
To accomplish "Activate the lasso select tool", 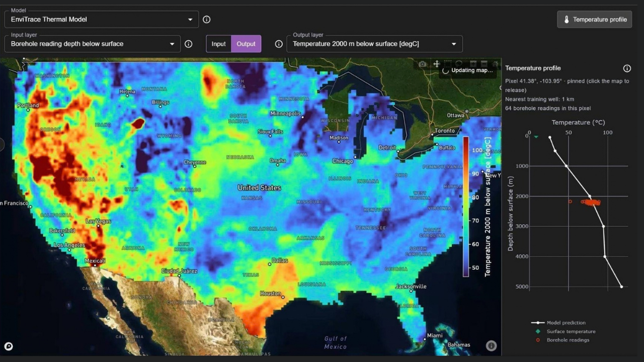I will coord(459,63).
